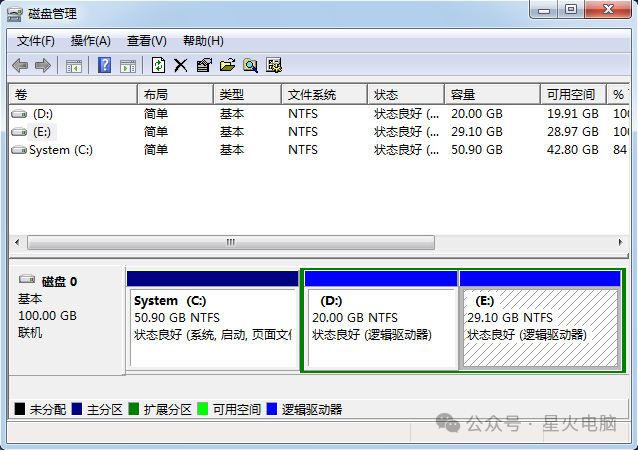Click the horizontal scrollbar in the volume list
The image size is (638, 450).
click(x=230, y=243)
